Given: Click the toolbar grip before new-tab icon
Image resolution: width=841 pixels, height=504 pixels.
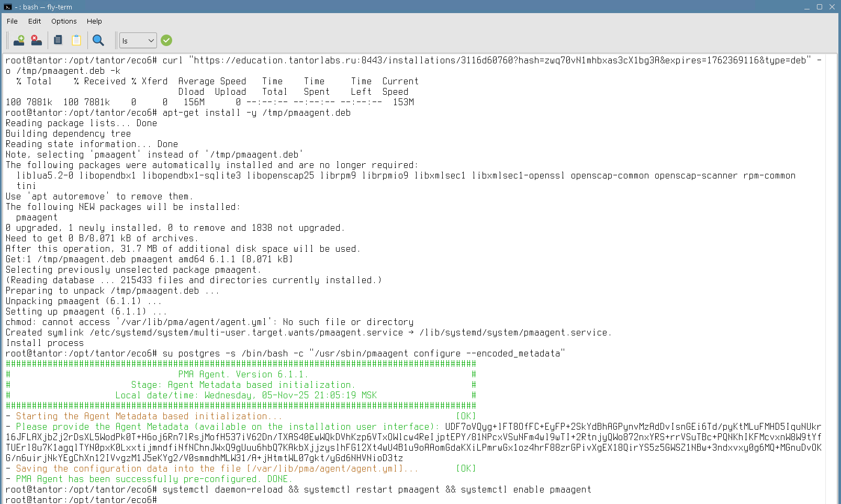Looking at the screenshot, I should coord(8,40).
